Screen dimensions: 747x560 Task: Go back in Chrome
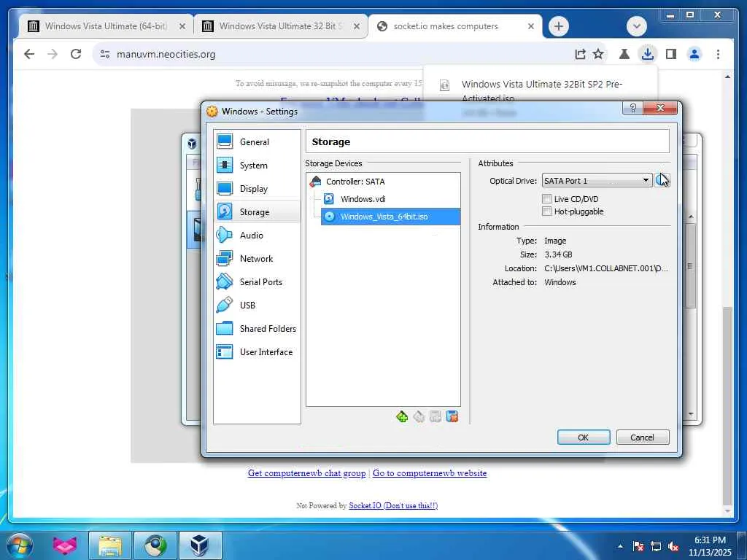(29, 54)
